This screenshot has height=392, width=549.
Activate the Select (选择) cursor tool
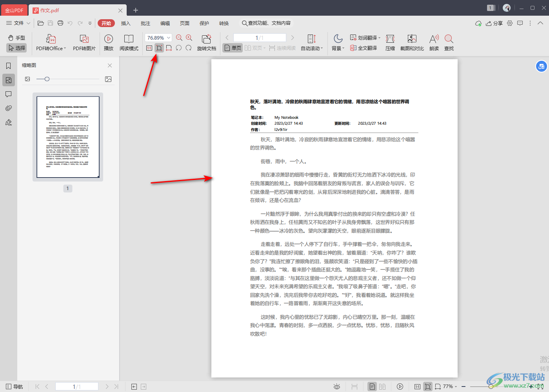click(x=16, y=48)
